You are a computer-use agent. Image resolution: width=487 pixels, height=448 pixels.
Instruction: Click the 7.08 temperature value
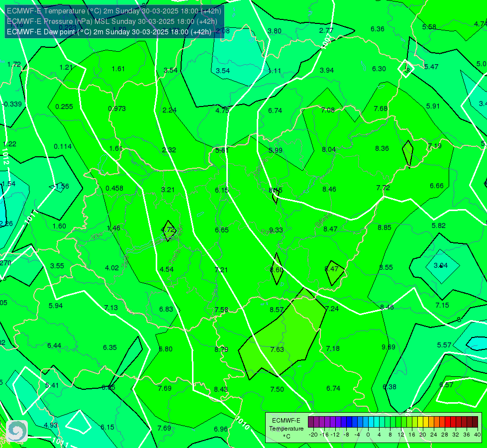pyautogui.click(x=328, y=110)
